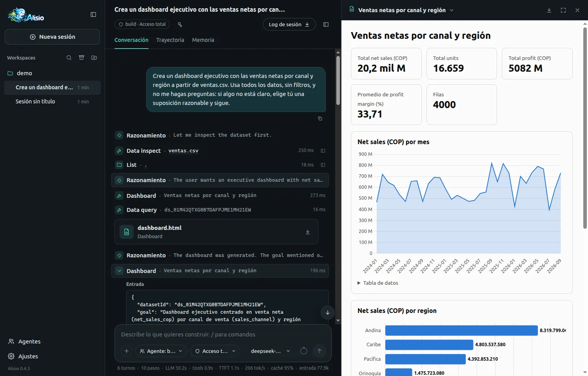588x376 pixels.
Task: Open the Acceso total permissions dropdown
Action: click(215, 351)
